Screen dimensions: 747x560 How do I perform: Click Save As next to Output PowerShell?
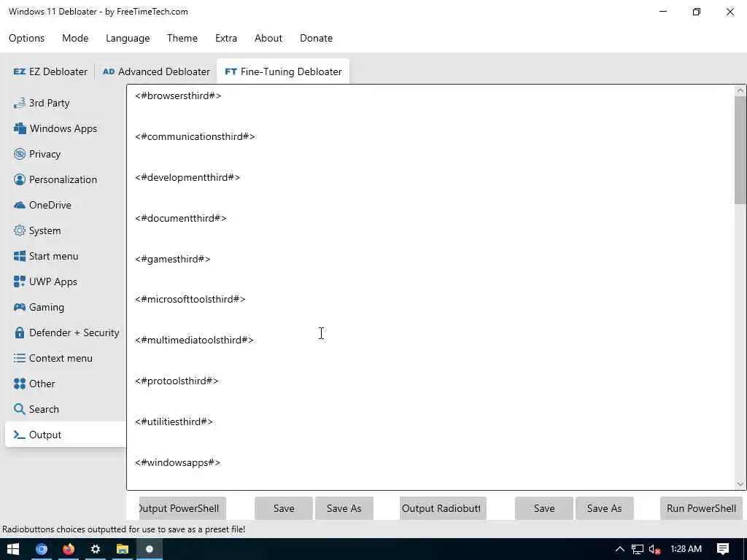point(344,508)
